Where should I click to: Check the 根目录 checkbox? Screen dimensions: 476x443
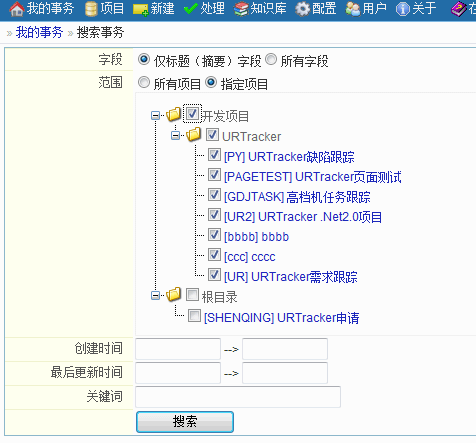192,295
